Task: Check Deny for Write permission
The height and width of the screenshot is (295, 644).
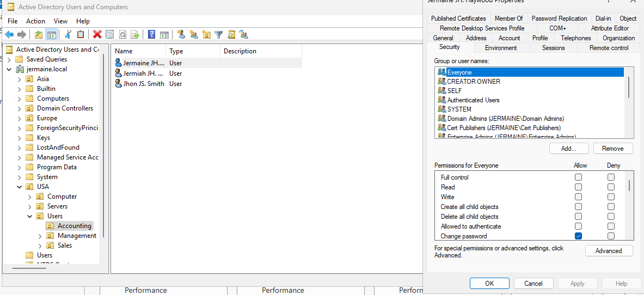Action: tap(611, 197)
